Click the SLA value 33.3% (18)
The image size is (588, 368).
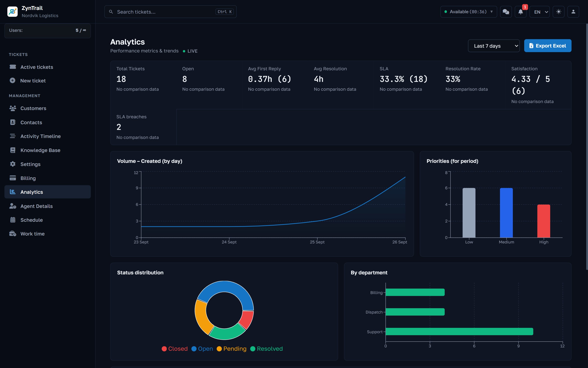(404, 79)
